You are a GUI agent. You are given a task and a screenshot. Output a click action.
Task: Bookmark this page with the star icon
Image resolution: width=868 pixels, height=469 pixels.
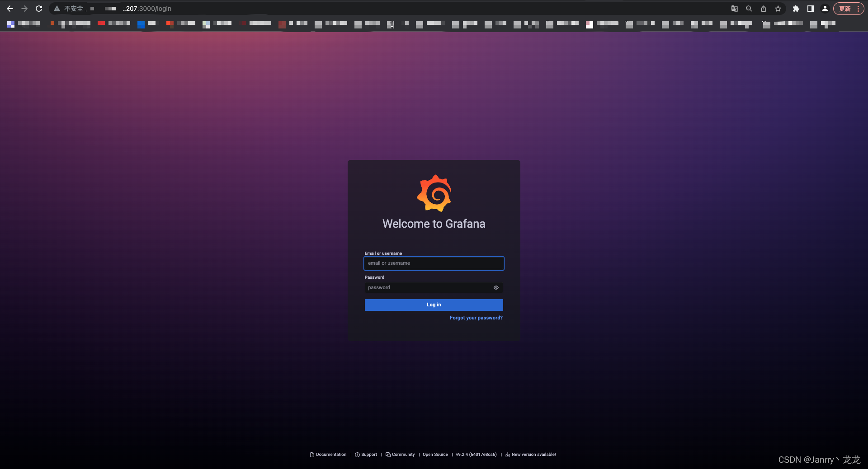pyautogui.click(x=778, y=9)
